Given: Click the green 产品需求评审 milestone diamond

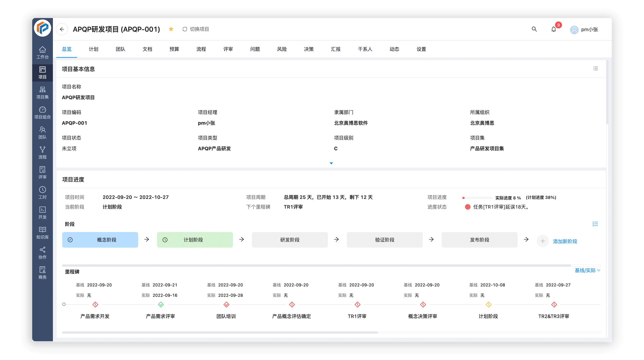Looking at the screenshot, I should click(161, 304).
